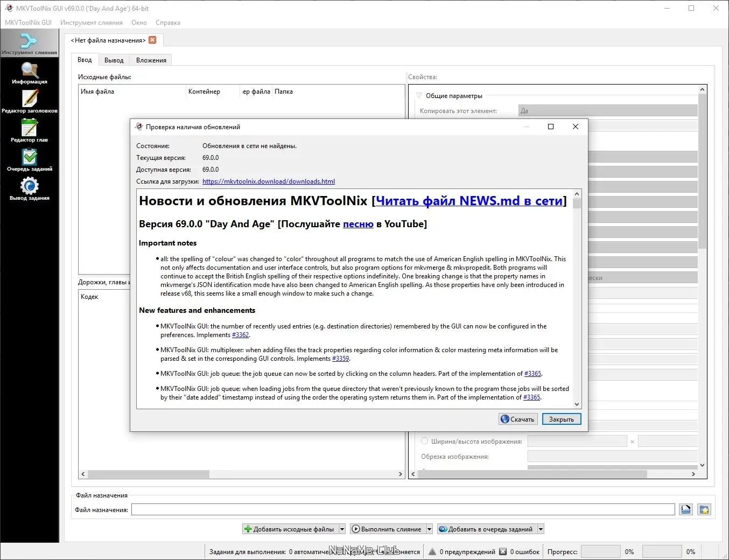Image resolution: width=729 pixels, height=560 pixels.
Task: Open the Редактор заголовков header editor
Action: point(29,102)
